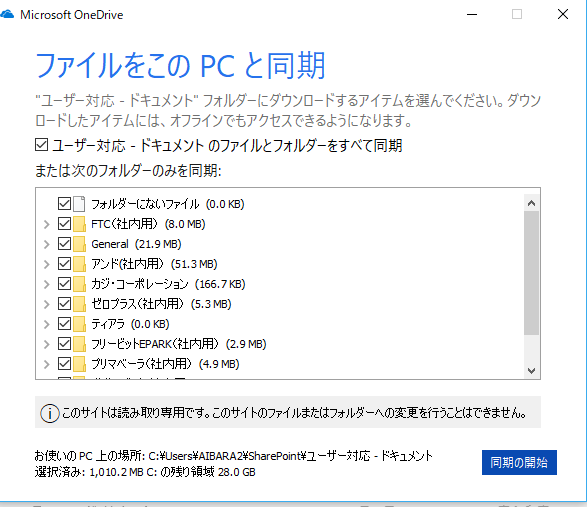Minimize the Microsoft OneDrive window
Screen dimensions: 587x507
click(x=472, y=15)
